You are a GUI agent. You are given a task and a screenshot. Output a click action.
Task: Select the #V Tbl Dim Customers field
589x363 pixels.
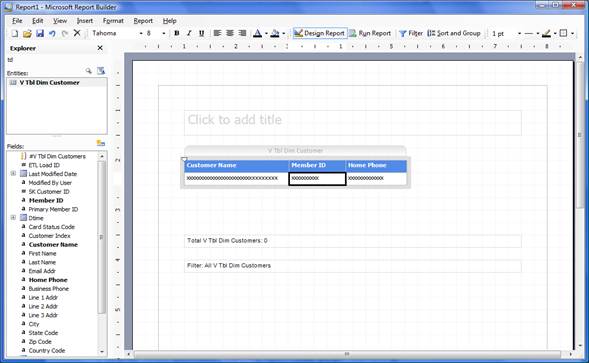pos(57,156)
